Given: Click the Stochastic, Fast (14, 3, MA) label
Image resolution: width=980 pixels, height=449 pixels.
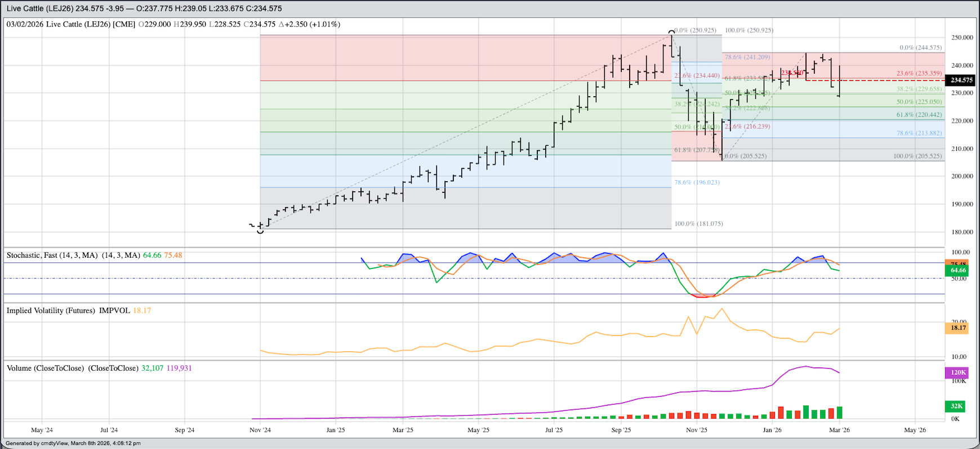Looking at the screenshot, I should [52, 255].
